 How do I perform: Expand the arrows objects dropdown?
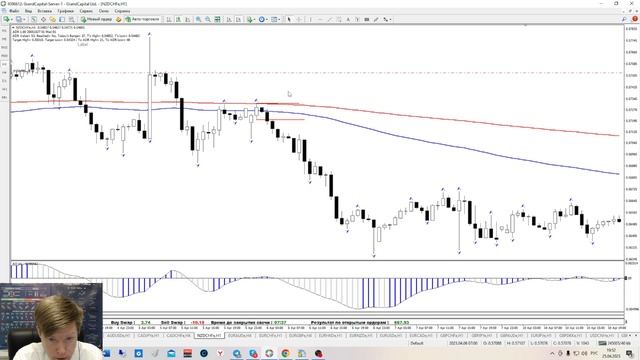[x=390, y=19]
